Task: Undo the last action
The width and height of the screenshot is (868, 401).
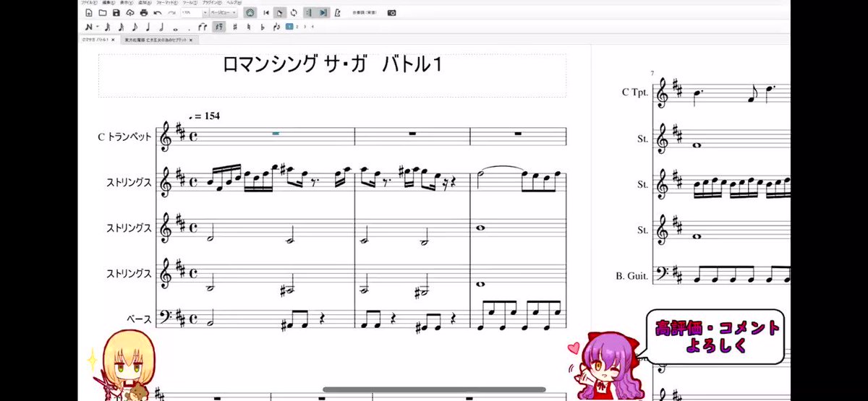Action: click(x=158, y=13)
